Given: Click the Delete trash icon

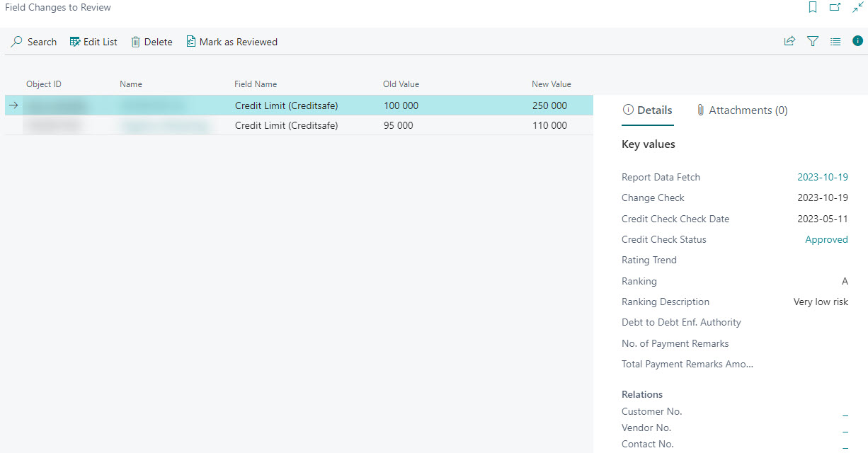Looking at the screenshot, I should click(136, 42).
